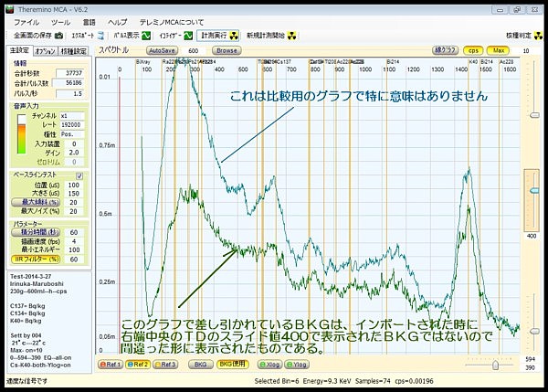
Task: Toggle the Ref 1 reference button
Action: [x=111, y=365]
